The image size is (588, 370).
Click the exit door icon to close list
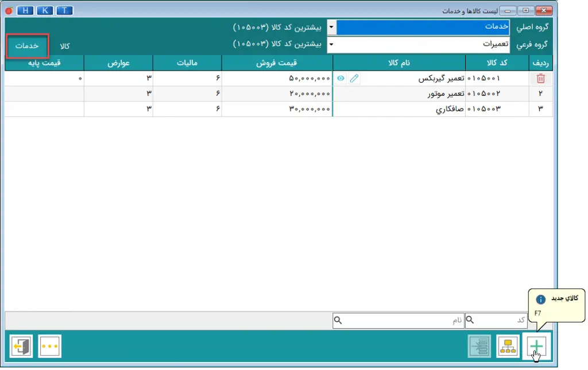[21, 346]
